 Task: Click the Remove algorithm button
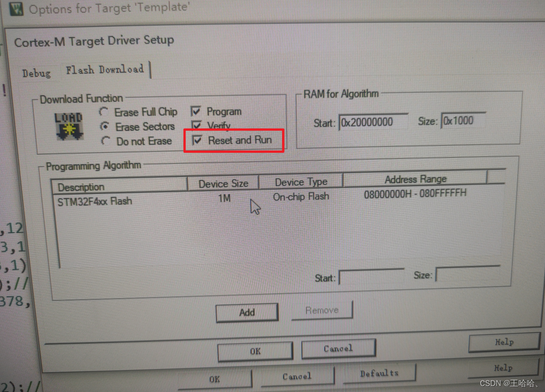pos(322,310)
